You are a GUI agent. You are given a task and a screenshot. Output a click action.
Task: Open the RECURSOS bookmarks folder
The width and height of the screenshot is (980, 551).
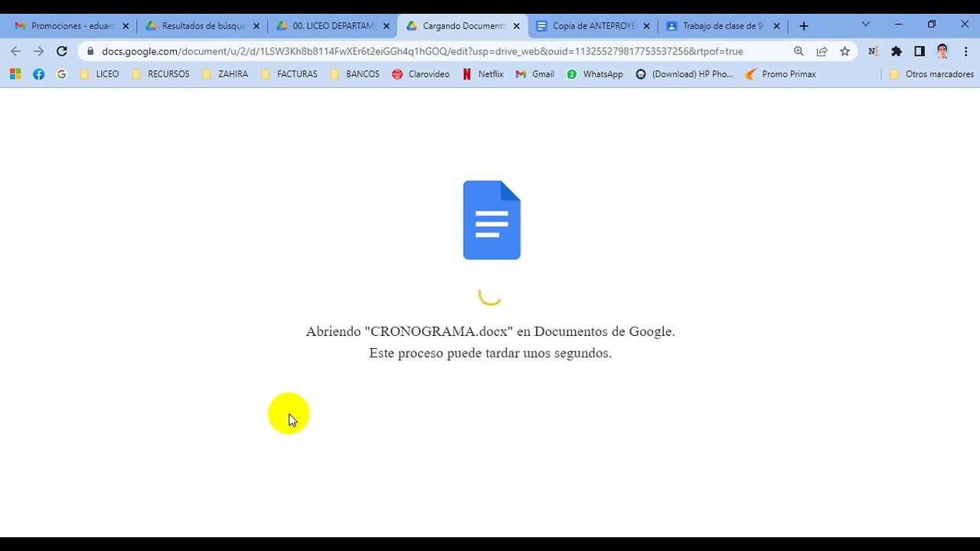pyautogui.click(x=161, y=74)
